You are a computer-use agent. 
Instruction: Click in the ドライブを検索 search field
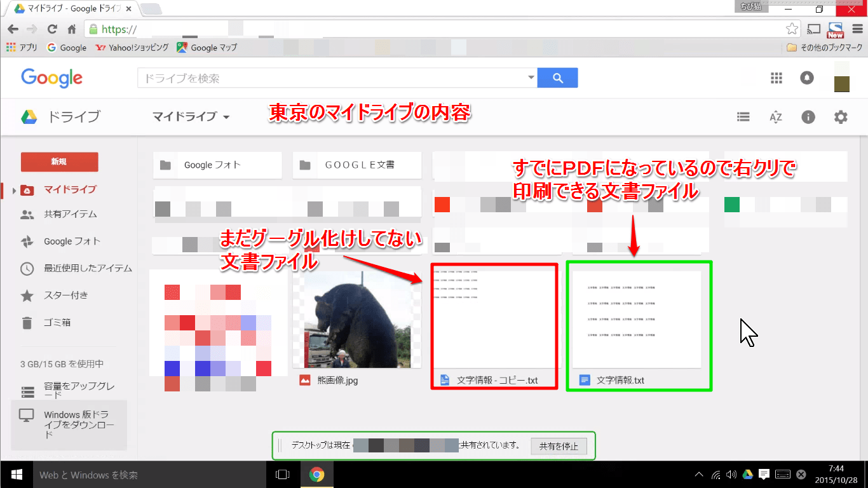(330, 78)
